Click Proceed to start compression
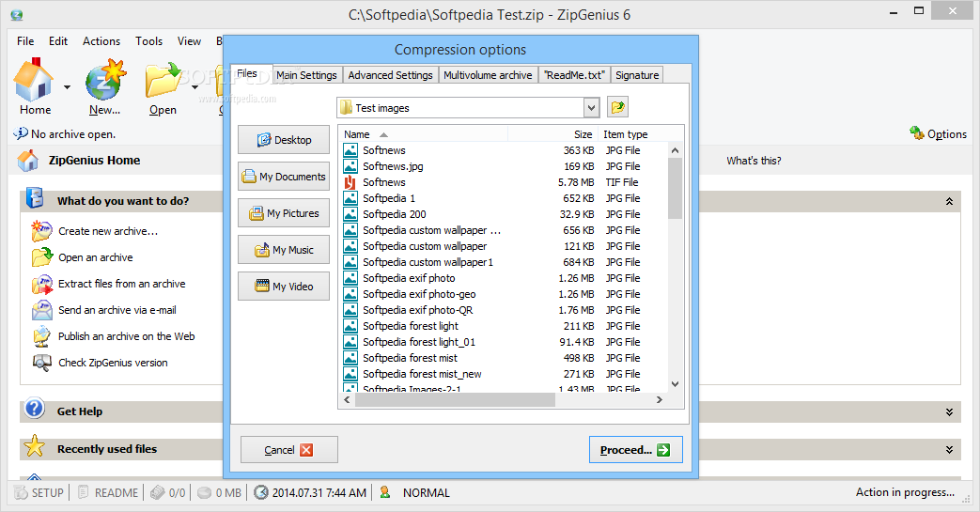Image resolution: width=980 pixels, height=512 pixels. pyautogui.click(x=635, y=449)
